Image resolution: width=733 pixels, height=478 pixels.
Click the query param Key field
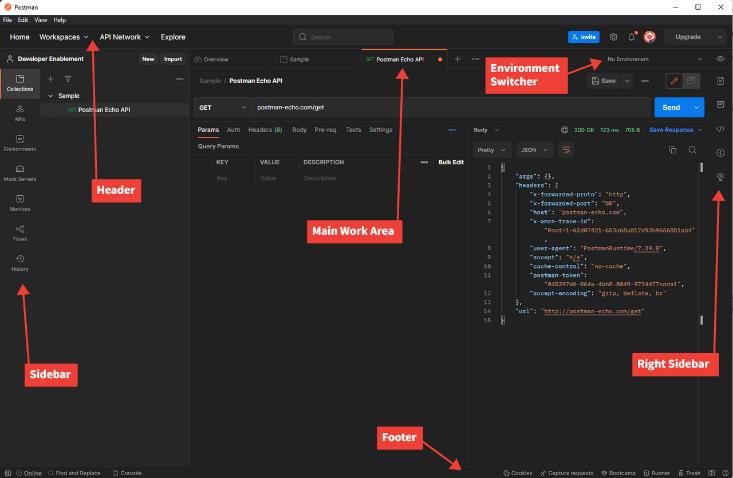(232, 178)
